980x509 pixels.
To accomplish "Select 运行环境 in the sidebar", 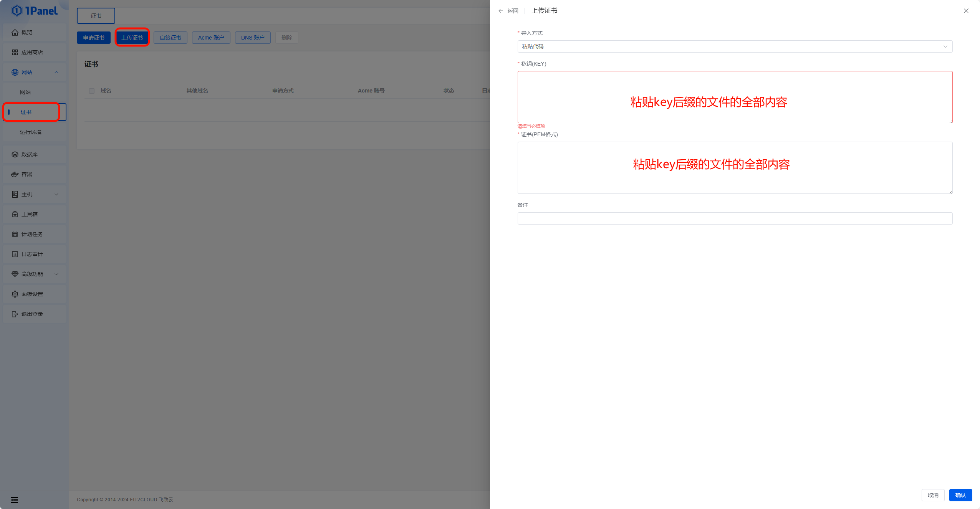I will [31, 132].
